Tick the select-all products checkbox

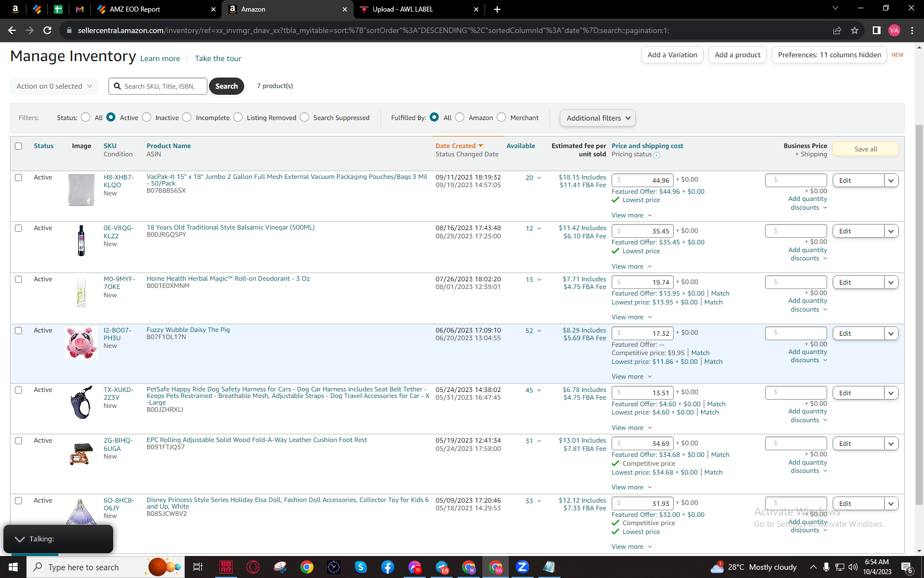point(19,146)
